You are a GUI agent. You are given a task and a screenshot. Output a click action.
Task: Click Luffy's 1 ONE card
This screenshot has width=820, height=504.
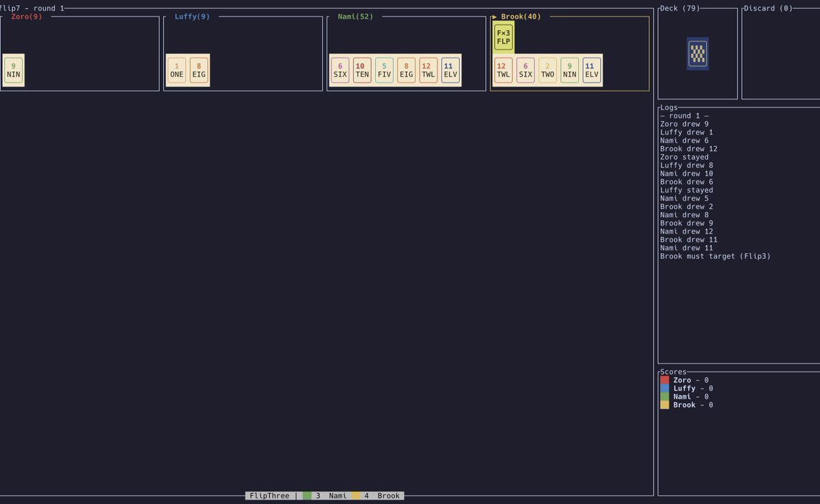click(x=177, y=70)
